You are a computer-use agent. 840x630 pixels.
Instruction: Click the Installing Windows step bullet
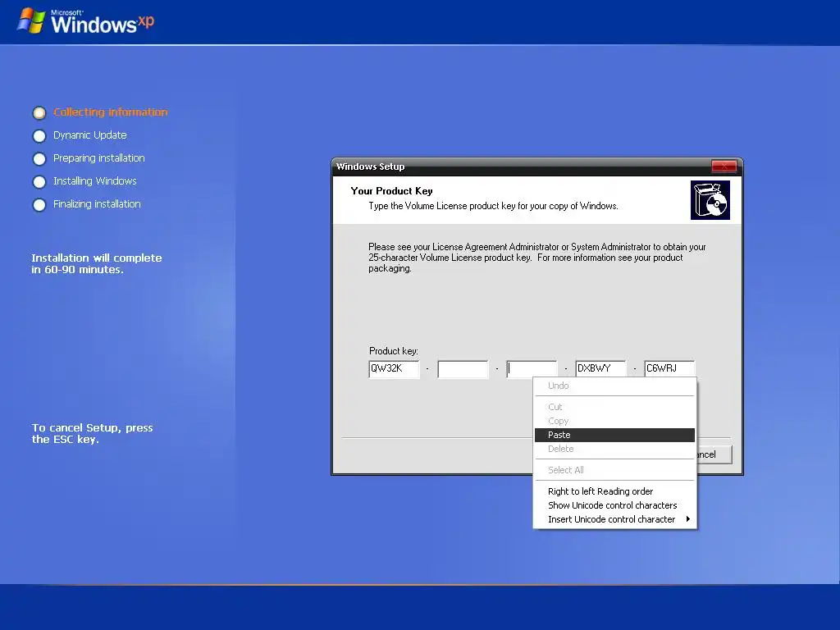(39, 182)
